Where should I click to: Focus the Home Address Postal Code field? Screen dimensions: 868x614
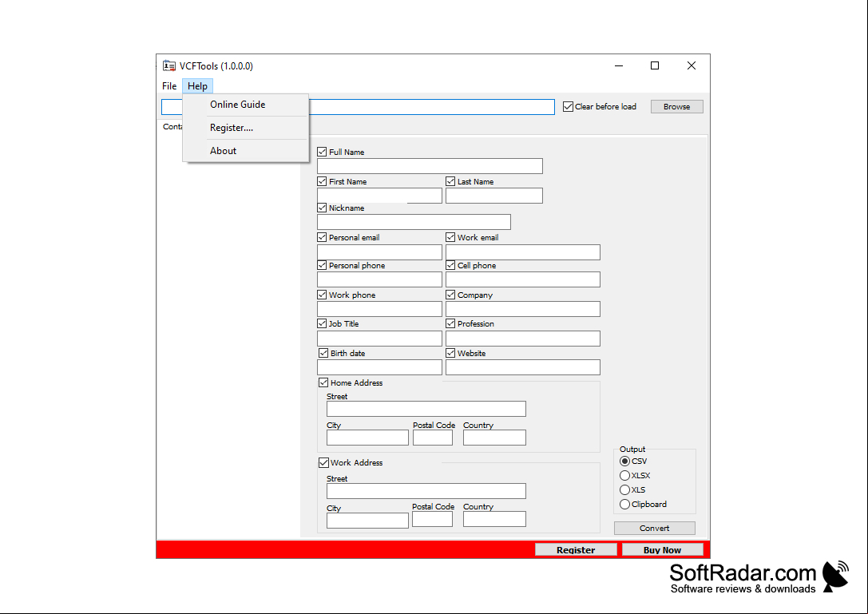pos(432,438)
